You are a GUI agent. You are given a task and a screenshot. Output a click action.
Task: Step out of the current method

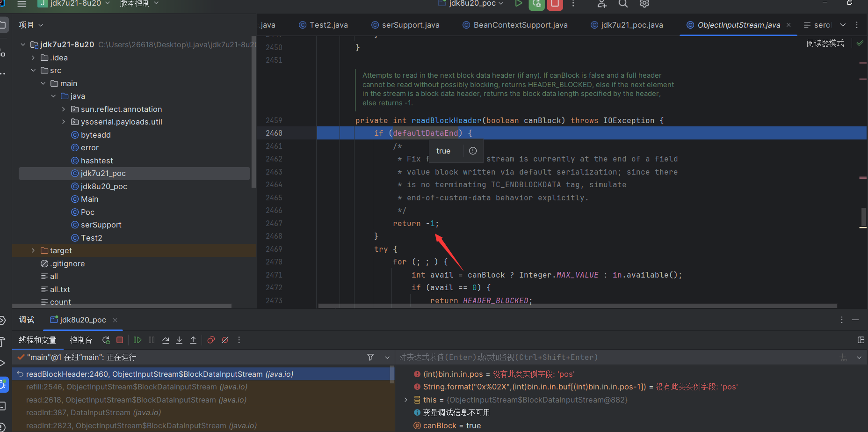point(193,340)
